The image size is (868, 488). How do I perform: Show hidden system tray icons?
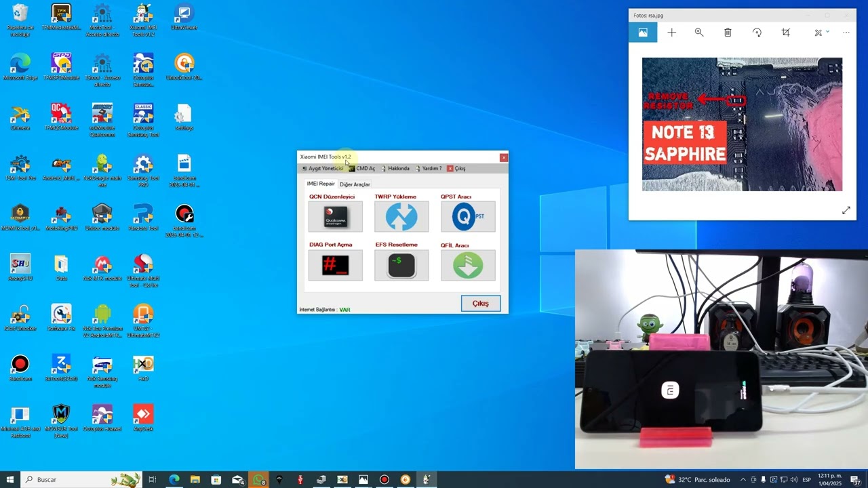tap(743, 479)
